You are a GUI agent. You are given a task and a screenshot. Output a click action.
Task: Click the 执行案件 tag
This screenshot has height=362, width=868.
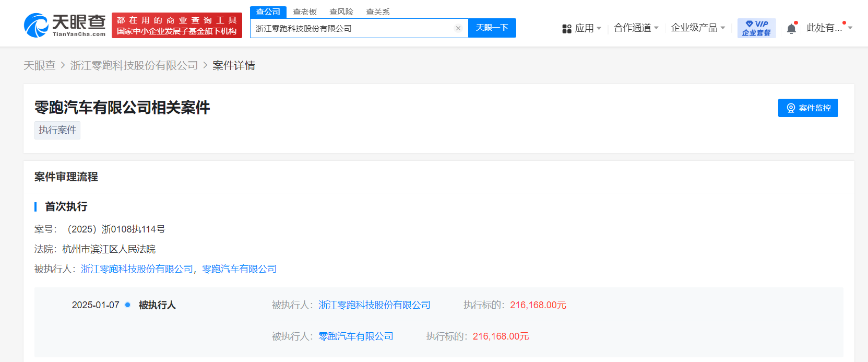coord(57,130)
